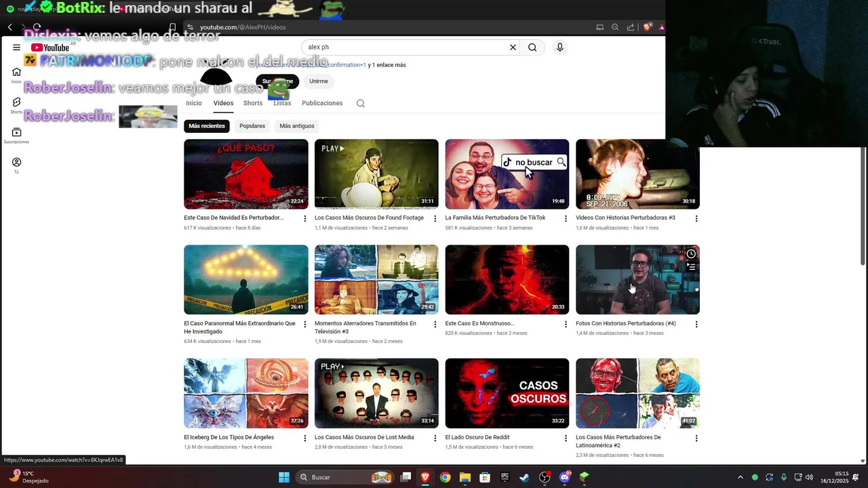Start voice search with the microphone
The image size is (868, 488).
tap(559, 47)
